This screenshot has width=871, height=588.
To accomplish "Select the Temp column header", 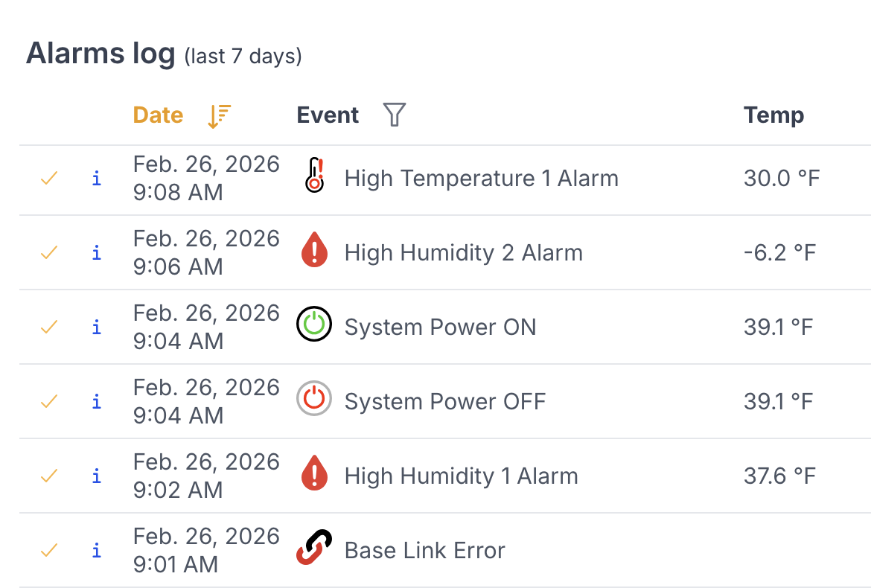I will coord(773,115).
